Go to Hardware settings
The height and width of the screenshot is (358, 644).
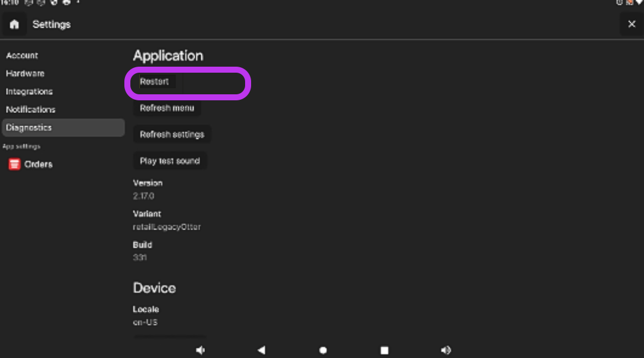pyautogui.click(x=25, y=73)
